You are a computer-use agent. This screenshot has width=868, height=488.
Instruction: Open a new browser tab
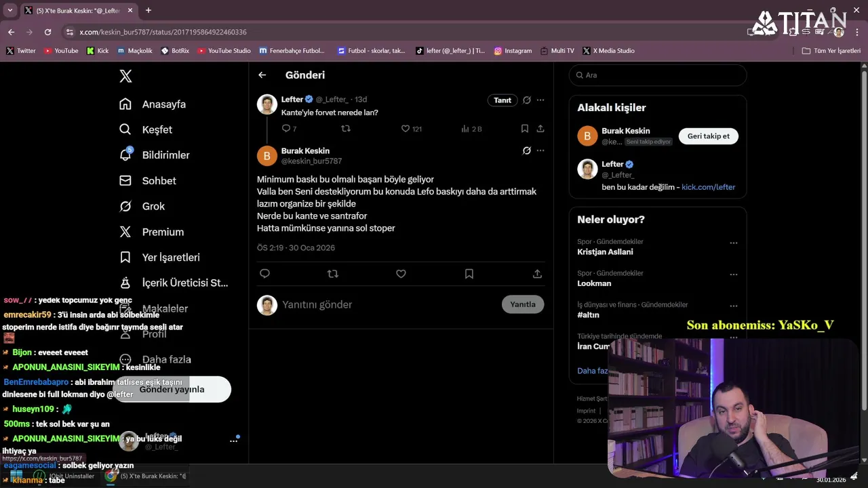[x=149, y=10]
